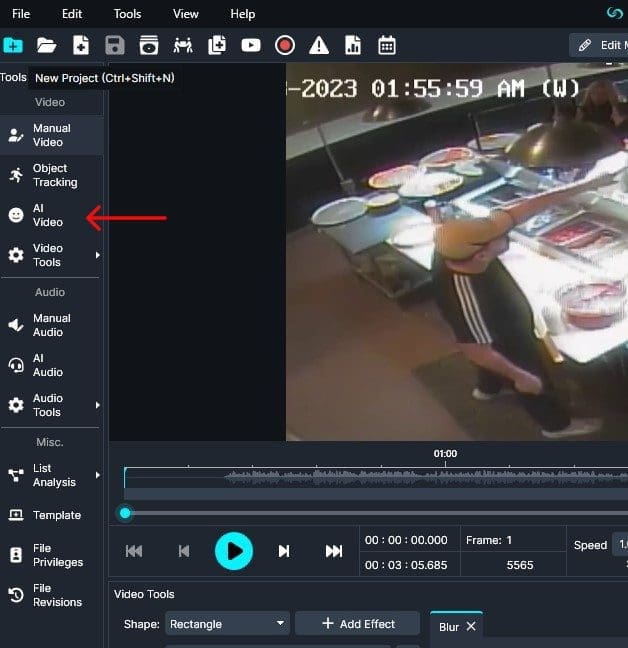Open the Tools menu

[128, 14]
